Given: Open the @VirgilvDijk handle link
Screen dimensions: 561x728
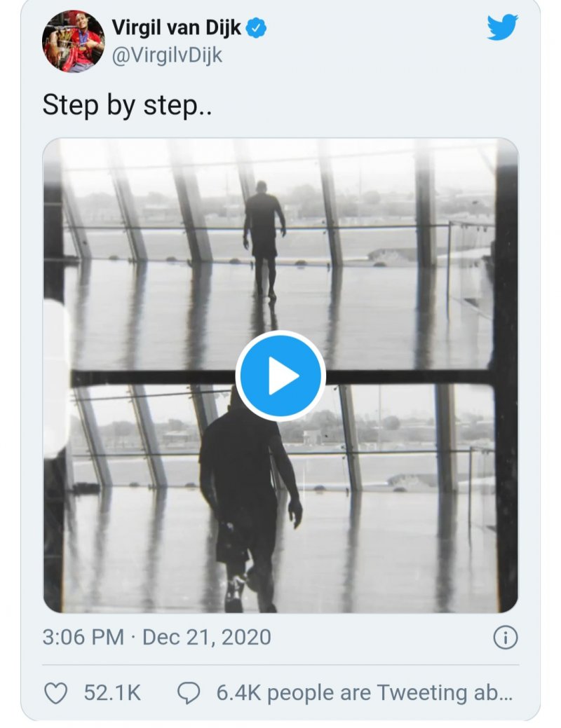Looking at the screenshot, I should 167,55.
